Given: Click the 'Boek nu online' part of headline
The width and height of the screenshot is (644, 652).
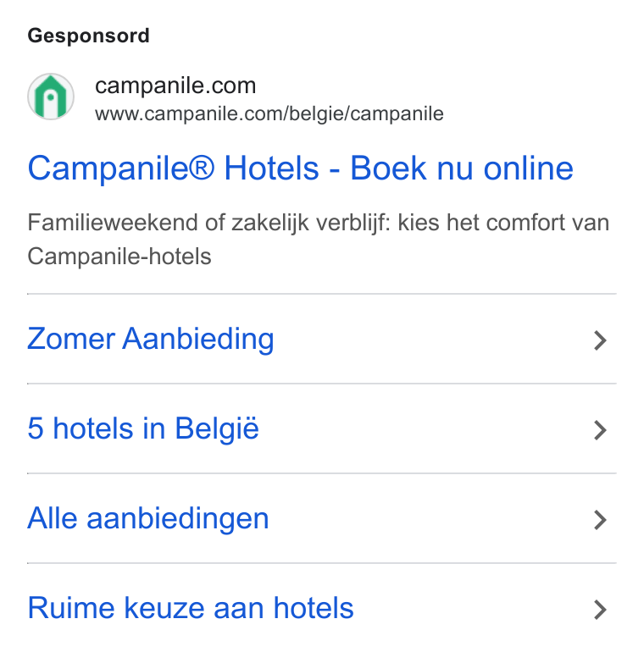Looking at the screenshot, I should pyautogui.click(x=462, y=169).
